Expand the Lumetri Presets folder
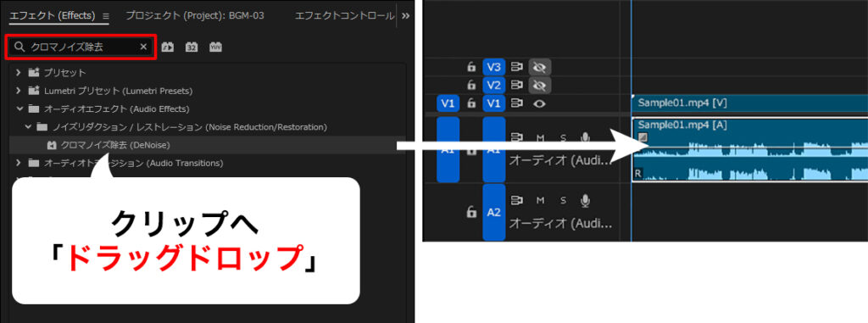Viewport: 868px width, 323px height. click(x=19, y=91)
